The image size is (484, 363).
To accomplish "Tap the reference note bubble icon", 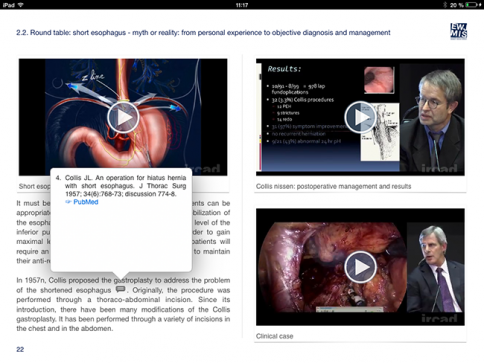I will 120,289.
